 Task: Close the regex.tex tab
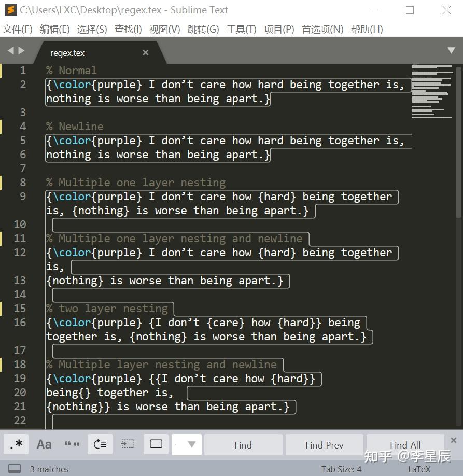coord(145,52)
